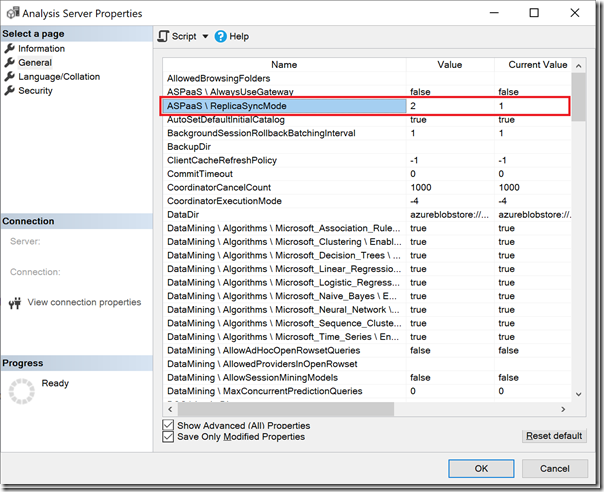Click the Name column header
The image size is (604, 492).
[284, 65]
